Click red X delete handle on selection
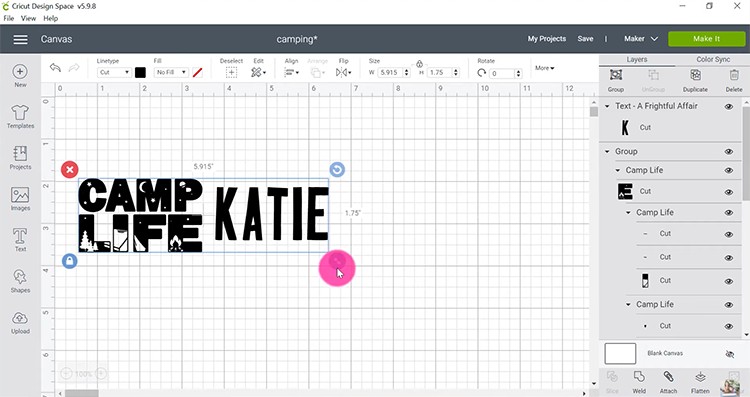 click(x=70, y=169)
